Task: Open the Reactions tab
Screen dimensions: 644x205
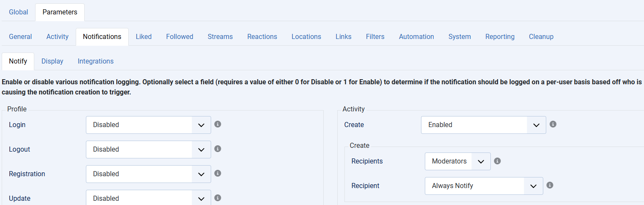Action: point(262,36)
